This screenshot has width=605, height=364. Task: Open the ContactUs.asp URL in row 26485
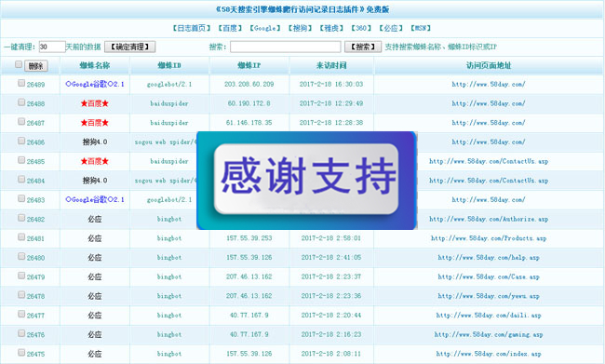click(x=489, y=161)
